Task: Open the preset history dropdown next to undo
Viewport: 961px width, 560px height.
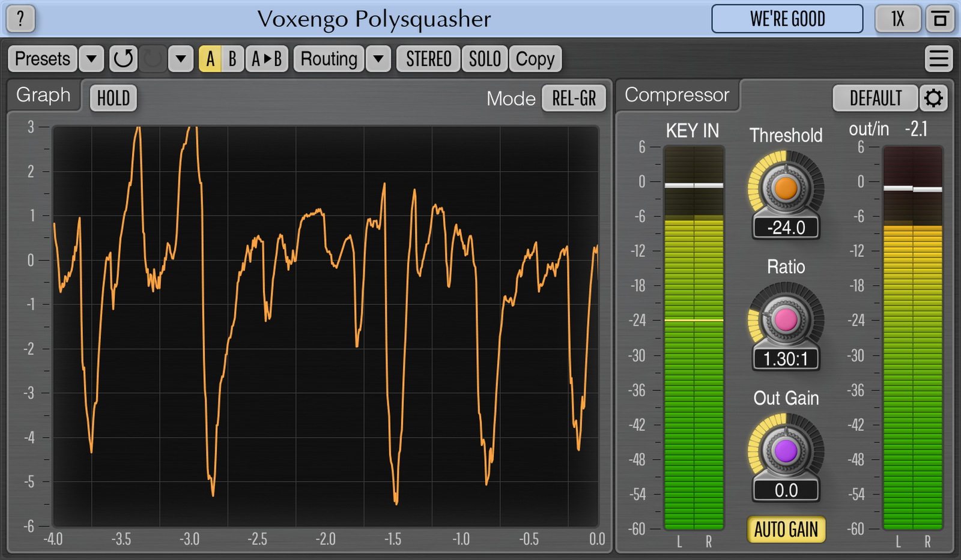Action: click(180, 58)
